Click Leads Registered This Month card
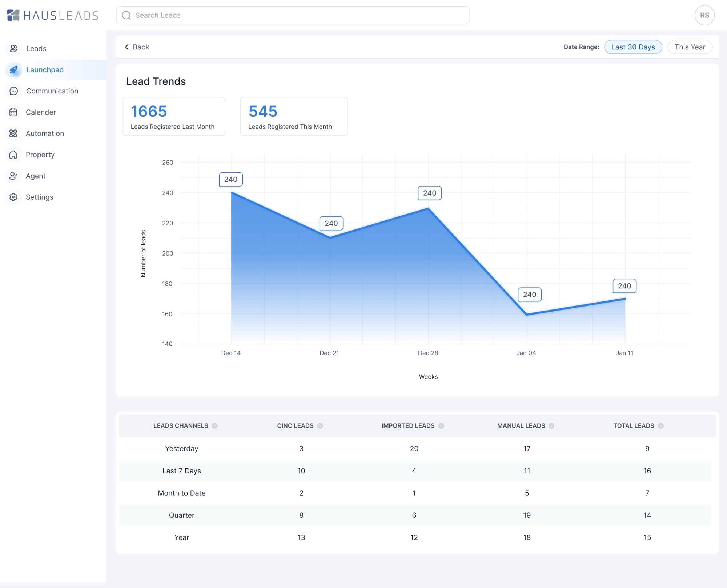 [x=294, y=116]
